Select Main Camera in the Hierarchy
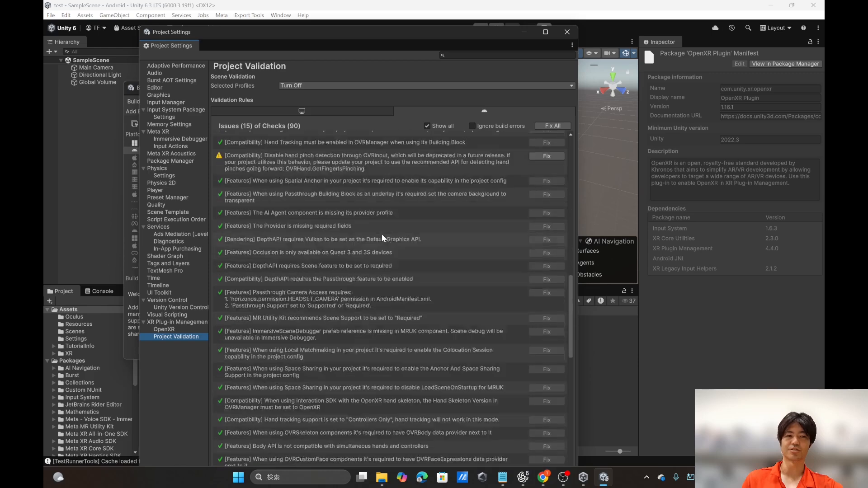 point(96,67)
